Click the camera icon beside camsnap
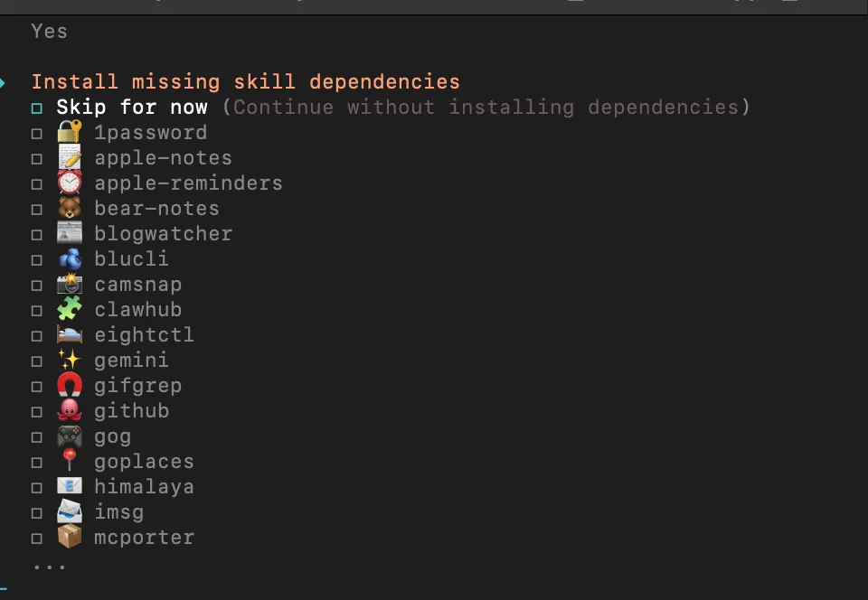Screen dimensions: 868x600 coord(70,285)
